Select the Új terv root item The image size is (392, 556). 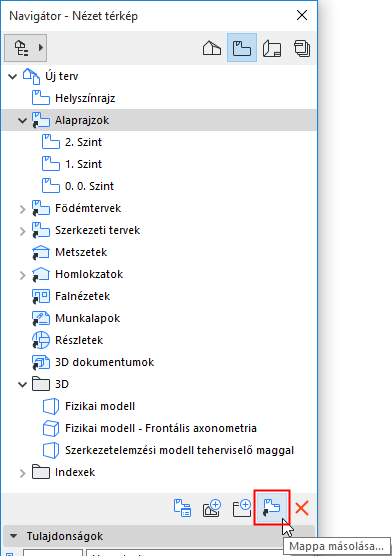[x=61, y=76]
